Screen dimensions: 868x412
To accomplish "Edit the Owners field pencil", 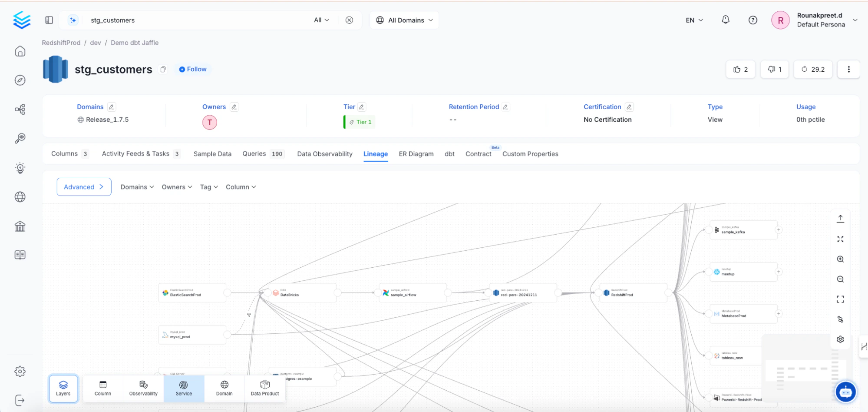I will click(234, 107).
